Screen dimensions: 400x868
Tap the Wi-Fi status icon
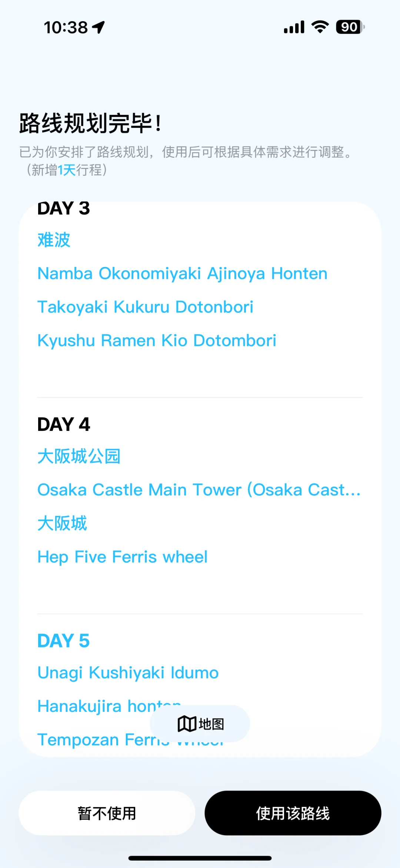point(320,27)
